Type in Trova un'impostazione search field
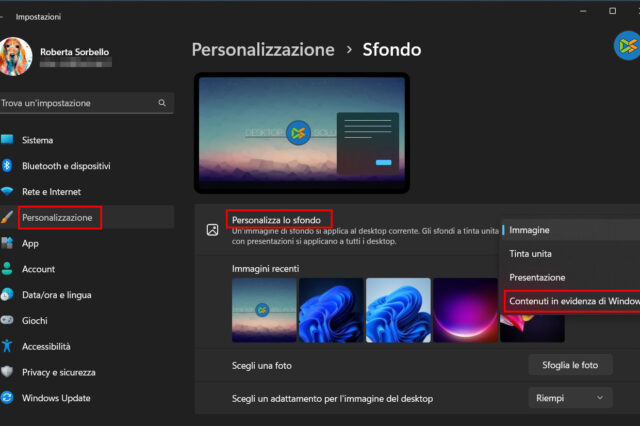The width and height of the screenshot is (640, 426). coord(87,103)
